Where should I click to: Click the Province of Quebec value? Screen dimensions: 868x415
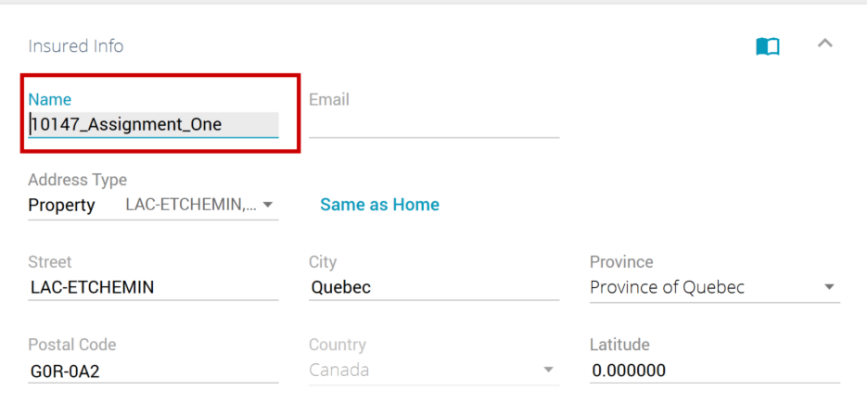[667, 287]
